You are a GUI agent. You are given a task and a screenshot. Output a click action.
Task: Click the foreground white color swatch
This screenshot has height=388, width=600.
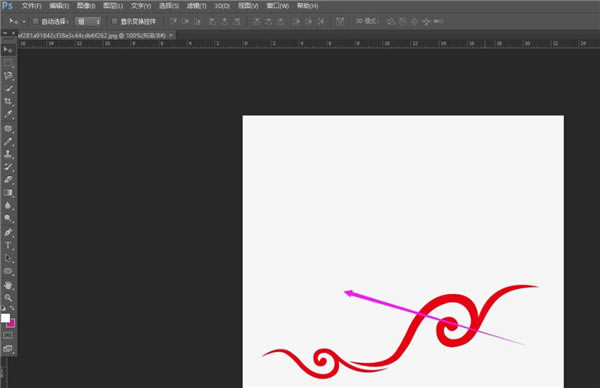pos(5,318)
